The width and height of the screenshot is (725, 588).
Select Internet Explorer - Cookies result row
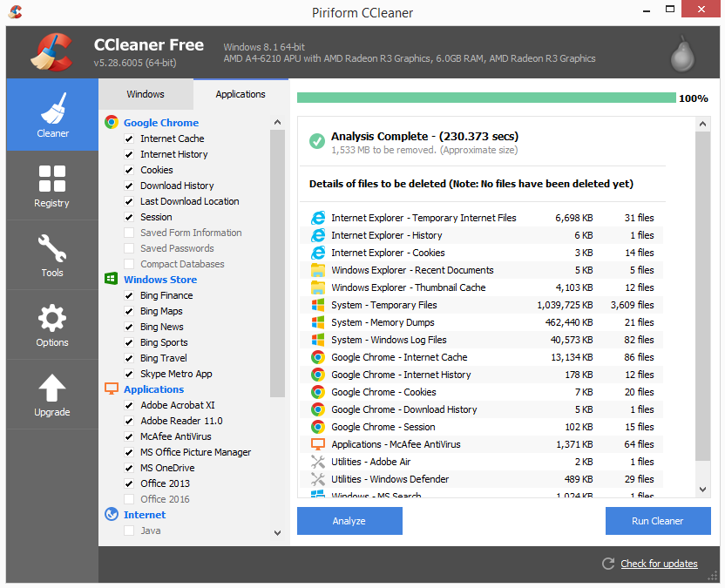tap(481, 253)
